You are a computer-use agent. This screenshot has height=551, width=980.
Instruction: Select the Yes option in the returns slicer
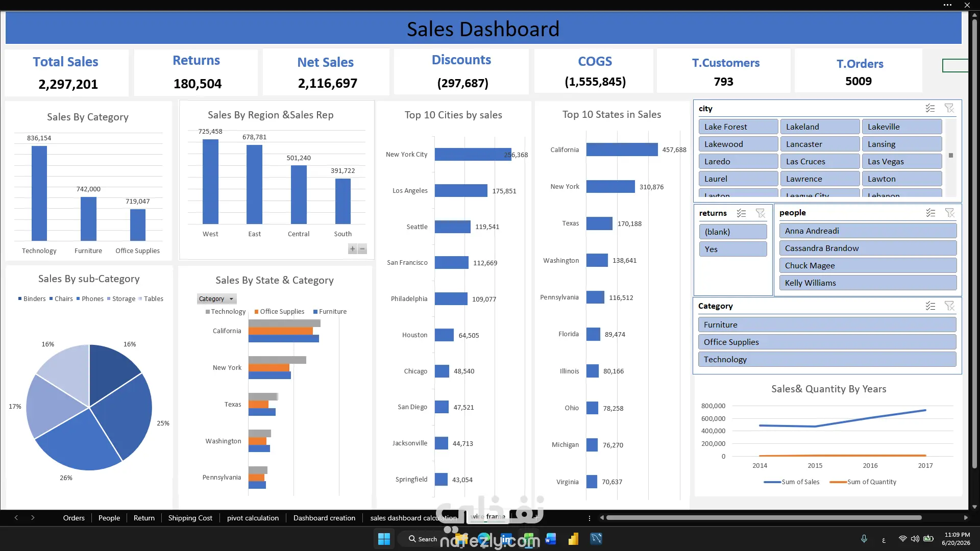(733, 249)
